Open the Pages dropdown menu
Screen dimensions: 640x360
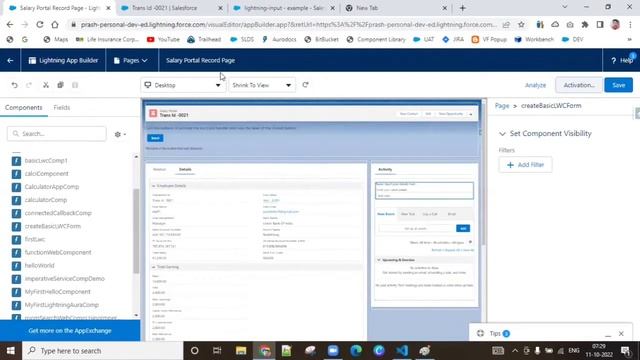[x=131, y=60]
